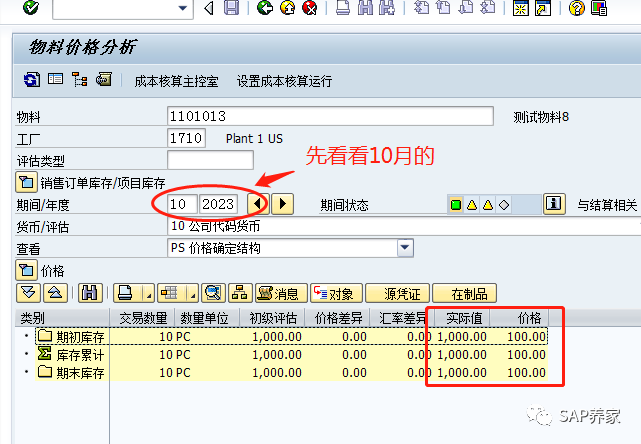Screen dimensions: 641x444
Task: Click the structure hierarchy icon in grid toolbar
Action: (240, 293)
